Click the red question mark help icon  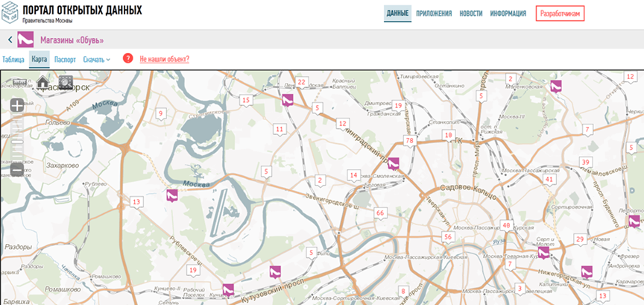(127, 58)
